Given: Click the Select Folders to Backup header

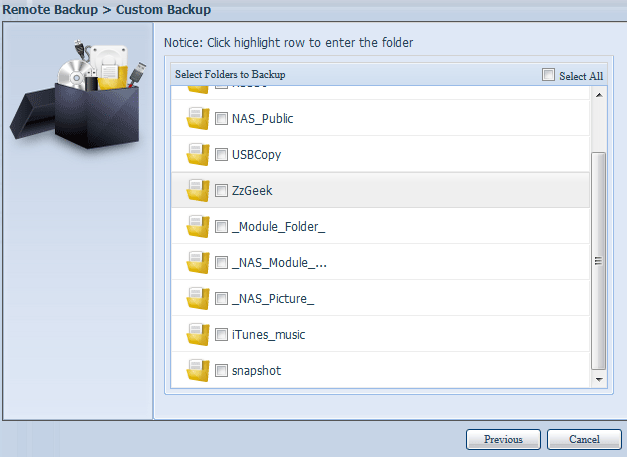Looking at the screenshot, I should tap(230, 74).
